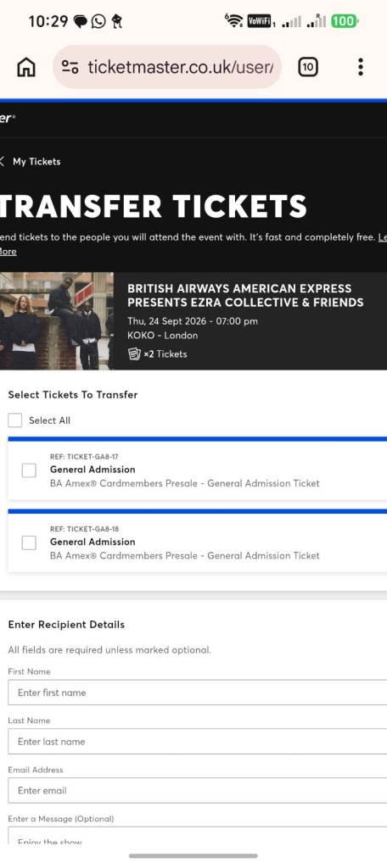
Task: Tap the optional message text box
Action: click(x=198, y=836)
